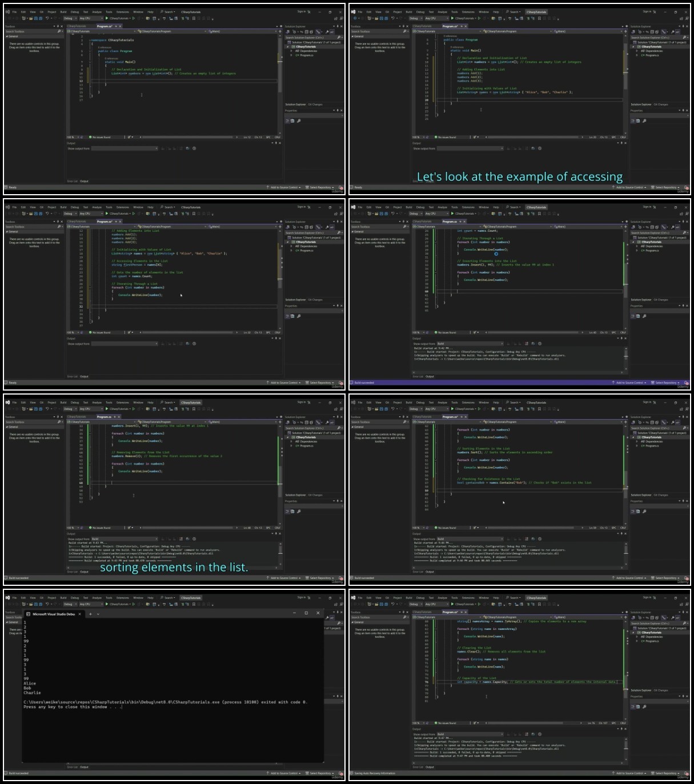694x784 pixels.
Task: Close the debug console tab with its X
Action: (x=80, y=614)
